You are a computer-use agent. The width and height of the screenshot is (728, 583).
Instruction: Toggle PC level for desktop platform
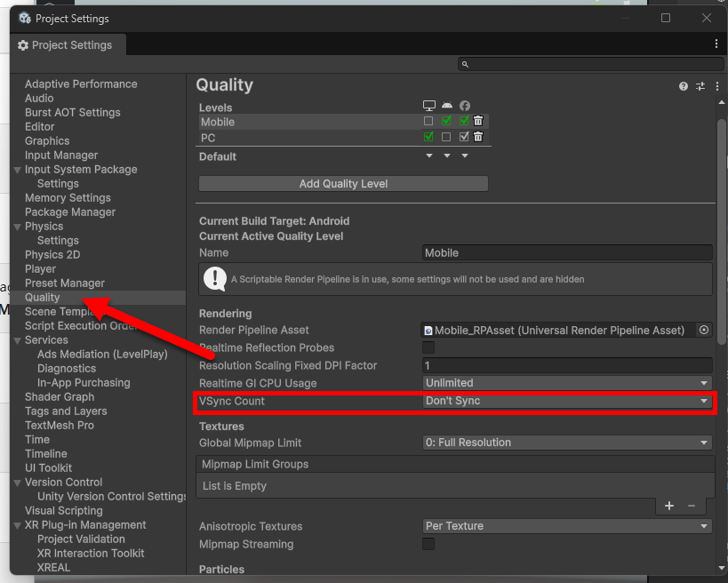point(428,137)
